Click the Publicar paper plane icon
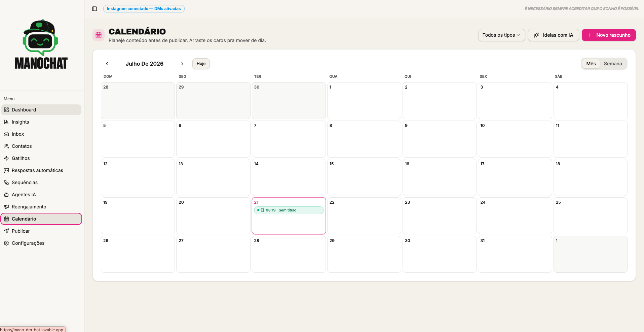The image size is (644, 332). [x=6, y=231]
